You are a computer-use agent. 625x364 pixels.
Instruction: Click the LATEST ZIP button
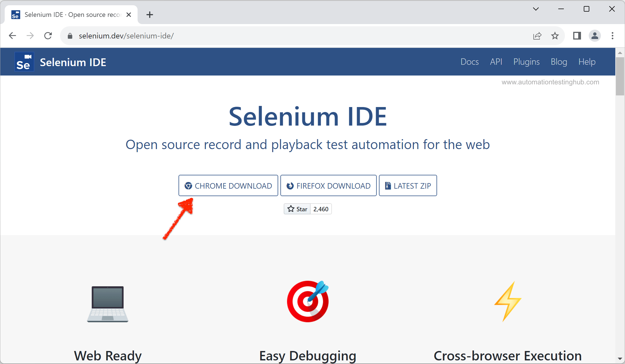coord(408,186)
